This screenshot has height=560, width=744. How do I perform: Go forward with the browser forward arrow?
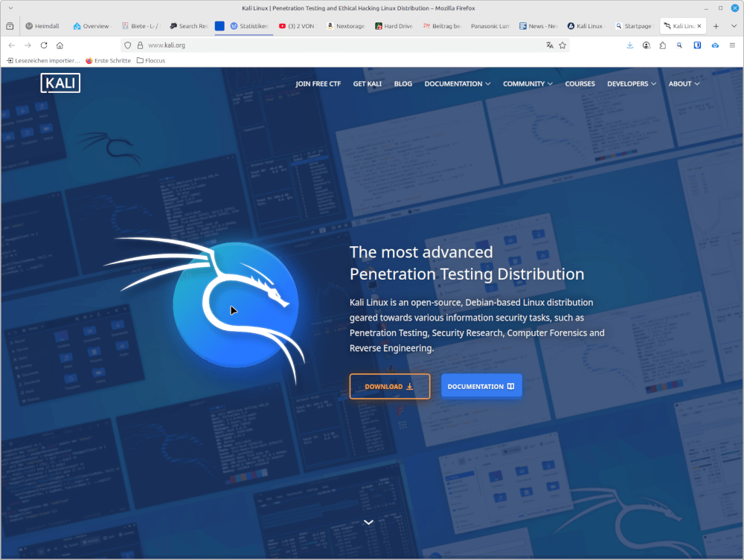click(x=28, y=45)
